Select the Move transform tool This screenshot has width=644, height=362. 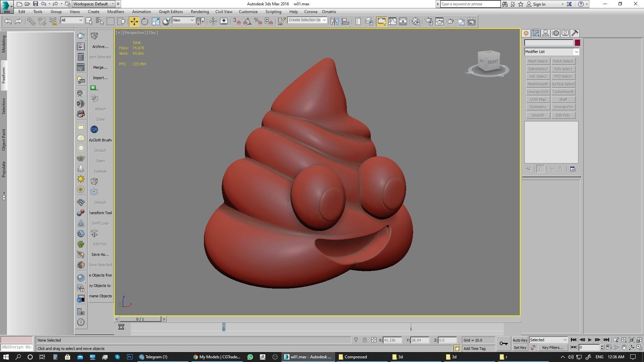coord(134,21)
